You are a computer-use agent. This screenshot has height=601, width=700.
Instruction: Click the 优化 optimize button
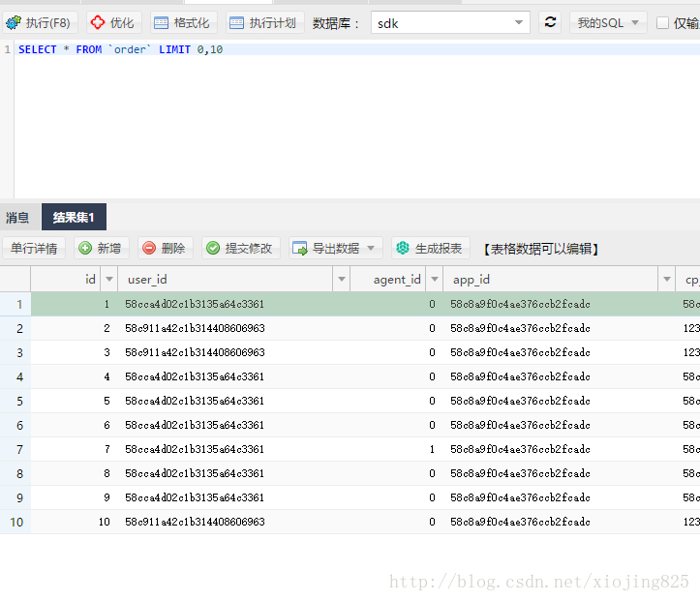[x=113, y=23]
